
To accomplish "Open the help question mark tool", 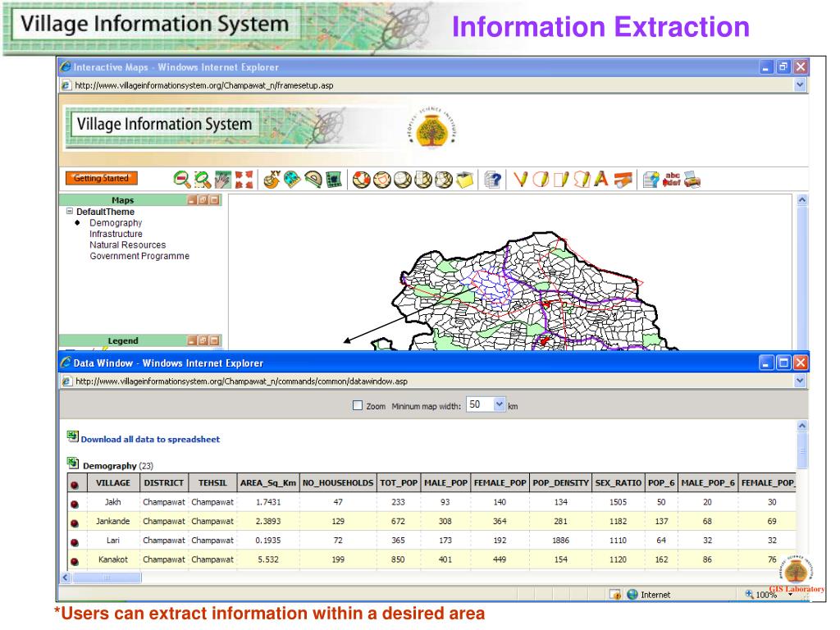I will click(492, 180).
